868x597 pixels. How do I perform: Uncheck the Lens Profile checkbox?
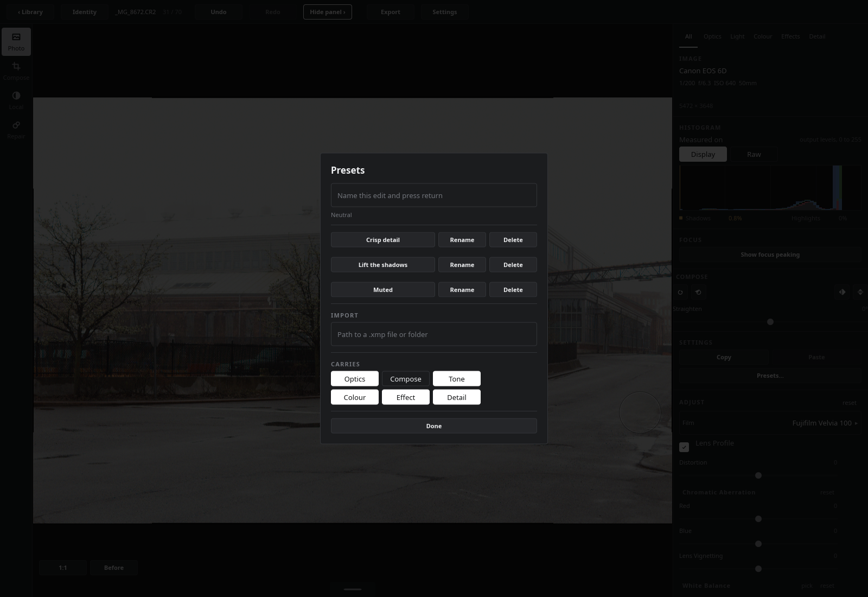684,447
